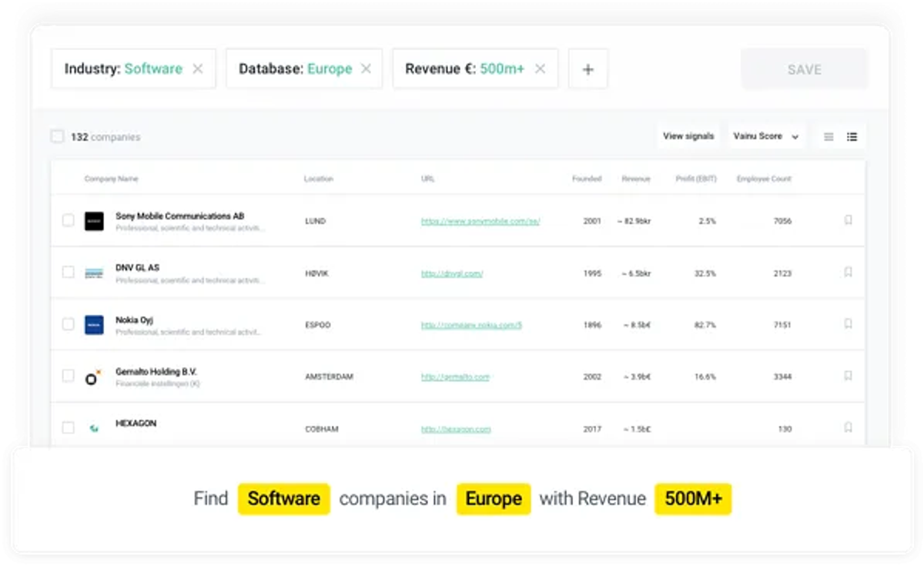Sort by Location column header
Viewport: 924px width, 566px height.
pos(319,179)
